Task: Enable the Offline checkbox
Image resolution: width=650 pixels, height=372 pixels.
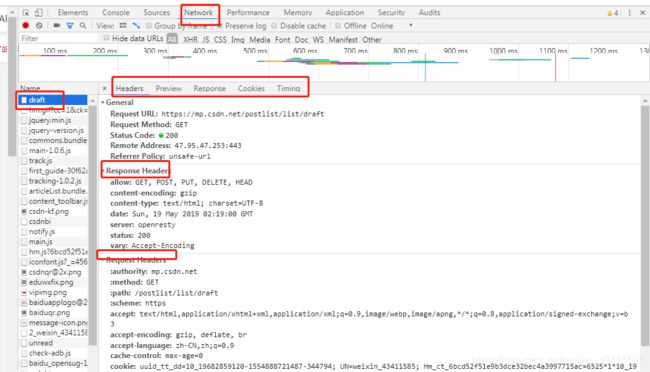Action: pyautogui.click(x=338, y=26)
